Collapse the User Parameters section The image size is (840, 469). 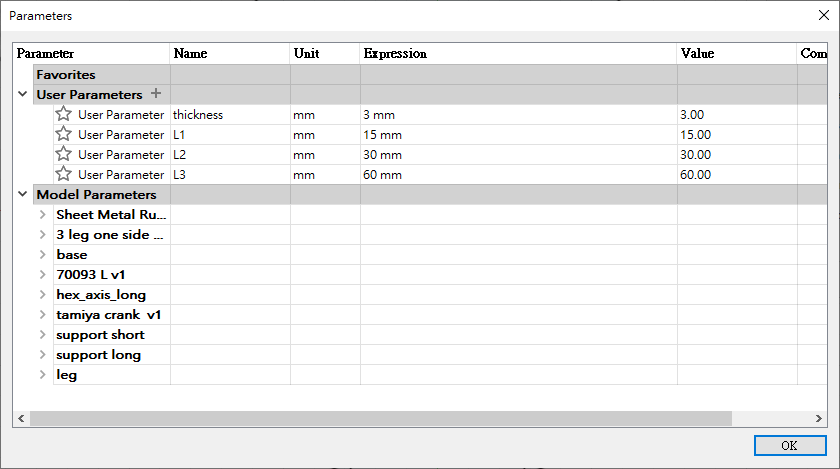[23, 94]
